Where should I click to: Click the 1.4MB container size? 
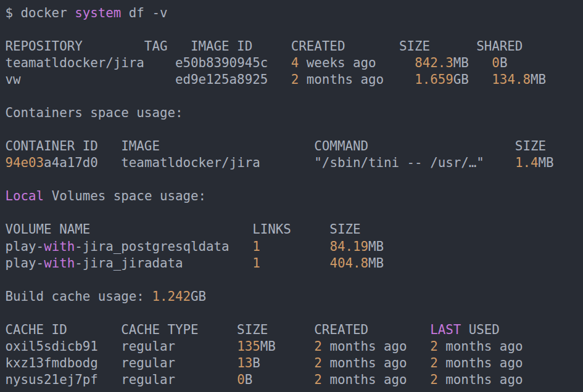point(534,163)
